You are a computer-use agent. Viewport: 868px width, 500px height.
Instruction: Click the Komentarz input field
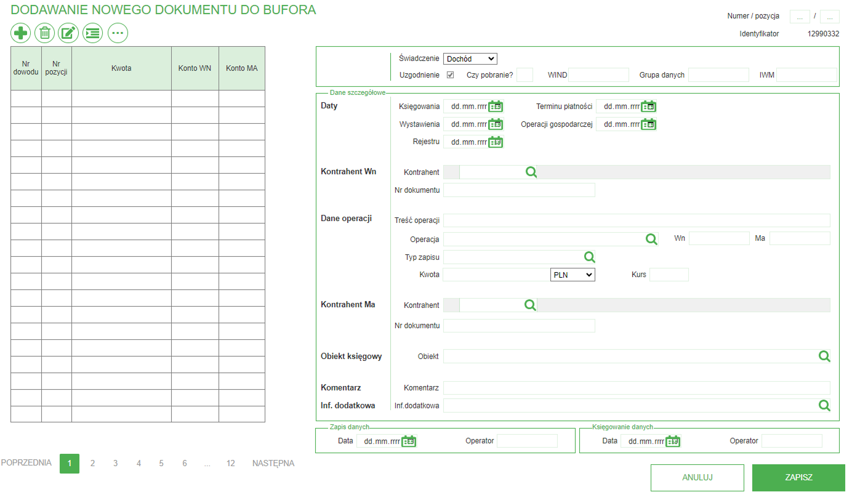click(x=637, y=388)
